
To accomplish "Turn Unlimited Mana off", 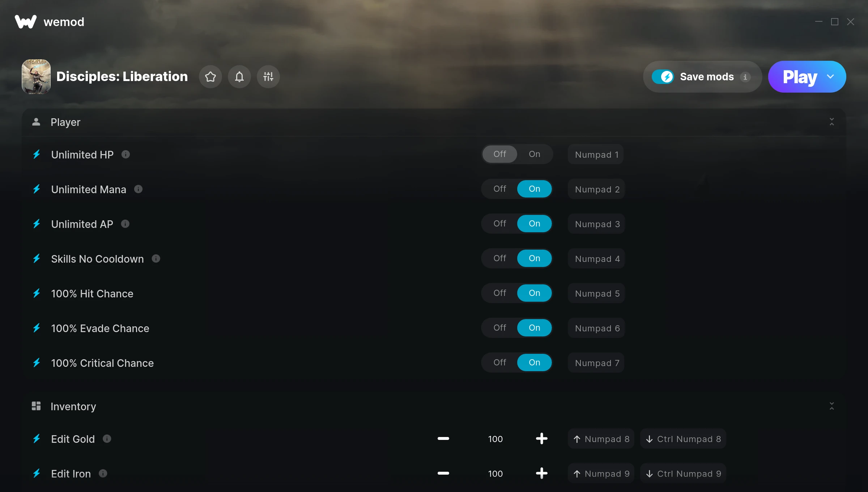I will (x=500, y=189).
